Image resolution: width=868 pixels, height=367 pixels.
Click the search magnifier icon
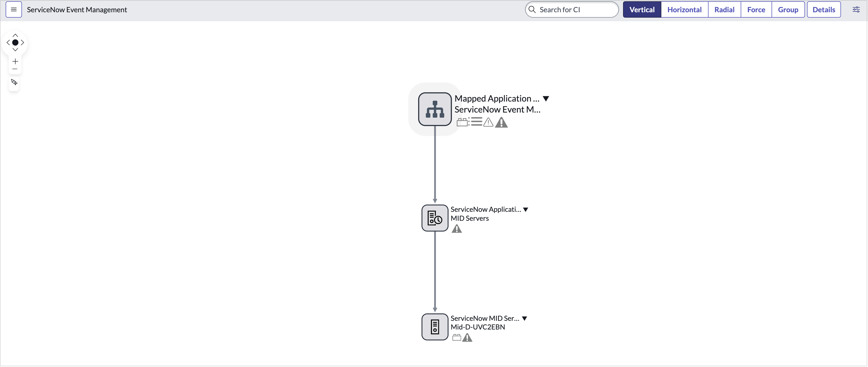pos(532,9)
